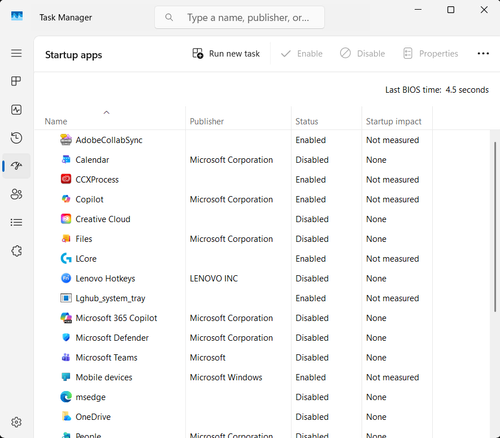Click the search magnifier icon
Viewport: 500px width, 438px height.
pos(169,17)
